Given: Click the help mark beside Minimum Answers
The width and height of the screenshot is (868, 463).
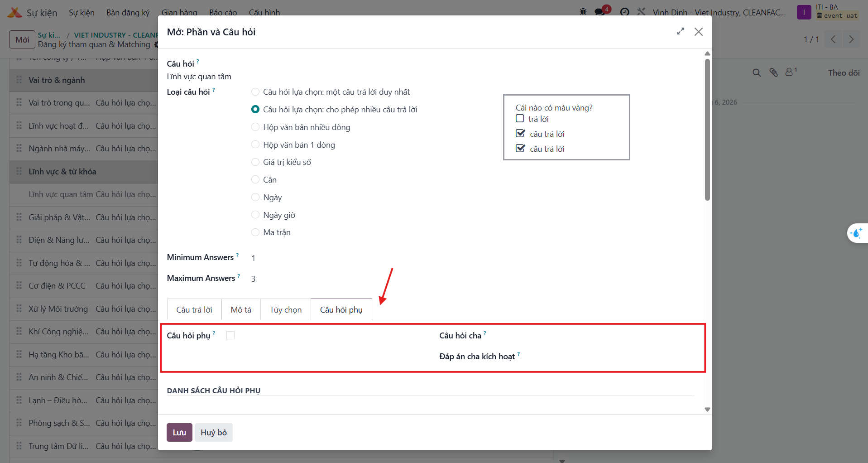Looking at the screenshot, I should coord(237,255).
